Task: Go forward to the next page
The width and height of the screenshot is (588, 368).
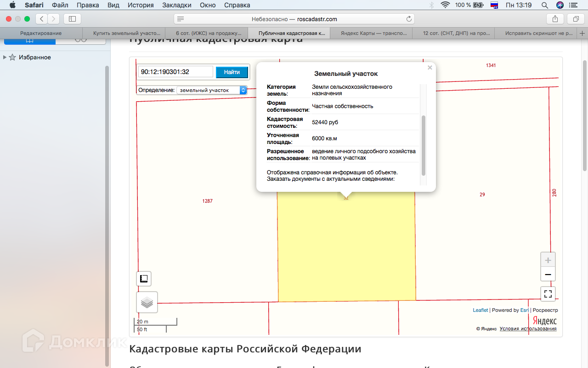Action: [x=54, y=19]
